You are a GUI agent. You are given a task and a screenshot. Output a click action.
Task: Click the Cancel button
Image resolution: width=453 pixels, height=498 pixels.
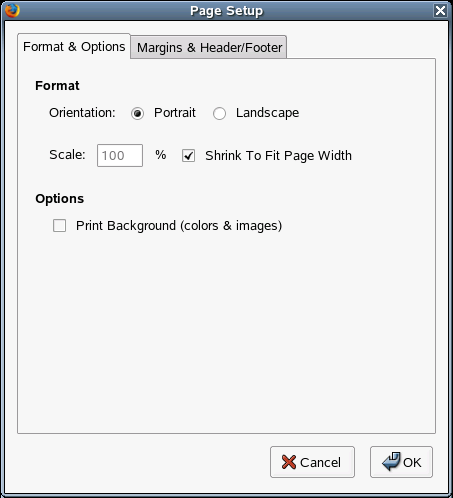point(312,462)
